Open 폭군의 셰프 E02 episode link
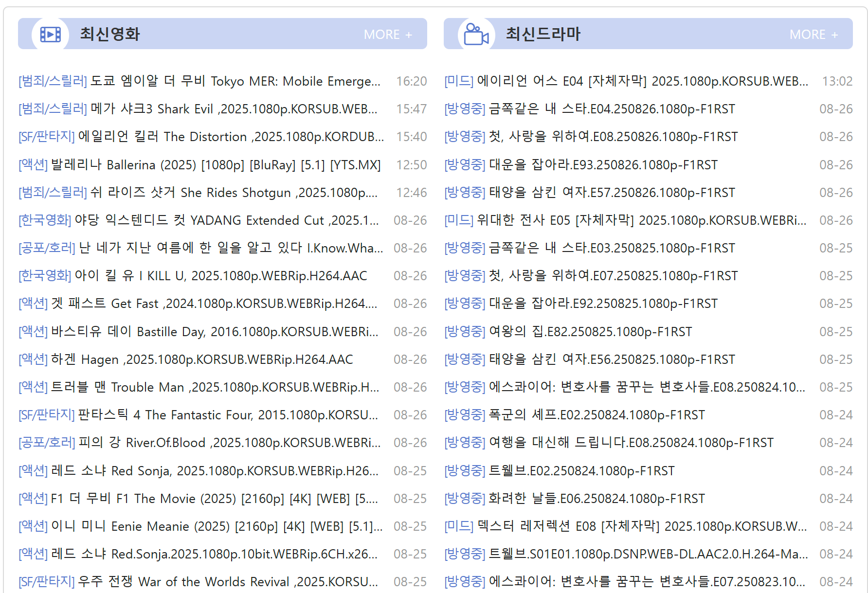This screenshot has height=593, width=868. (x=597, y=415)
